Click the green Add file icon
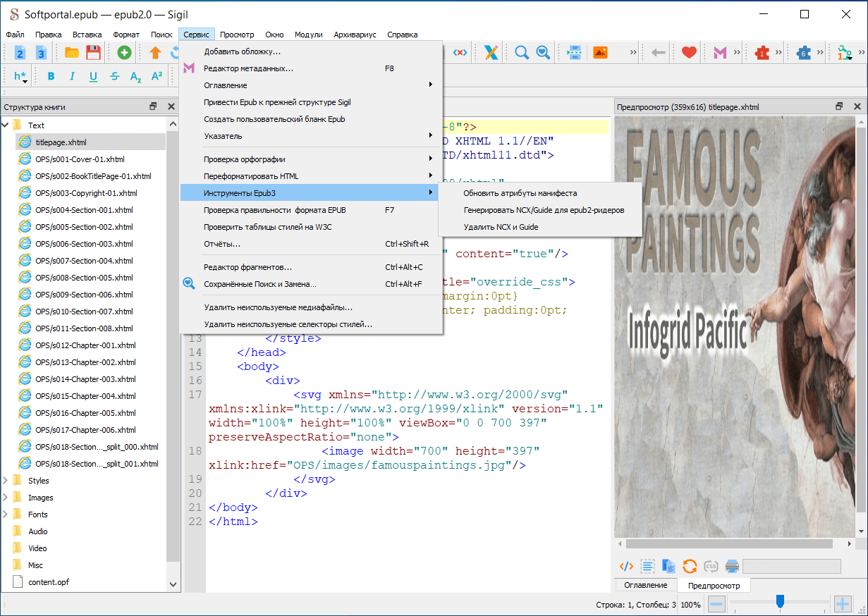The image size is (868, 616). [124, 52]
